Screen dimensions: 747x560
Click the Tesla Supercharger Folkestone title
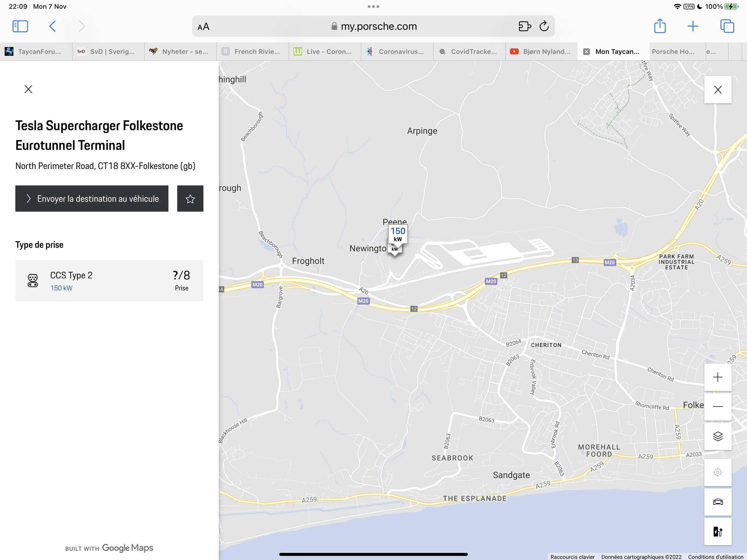99,135
